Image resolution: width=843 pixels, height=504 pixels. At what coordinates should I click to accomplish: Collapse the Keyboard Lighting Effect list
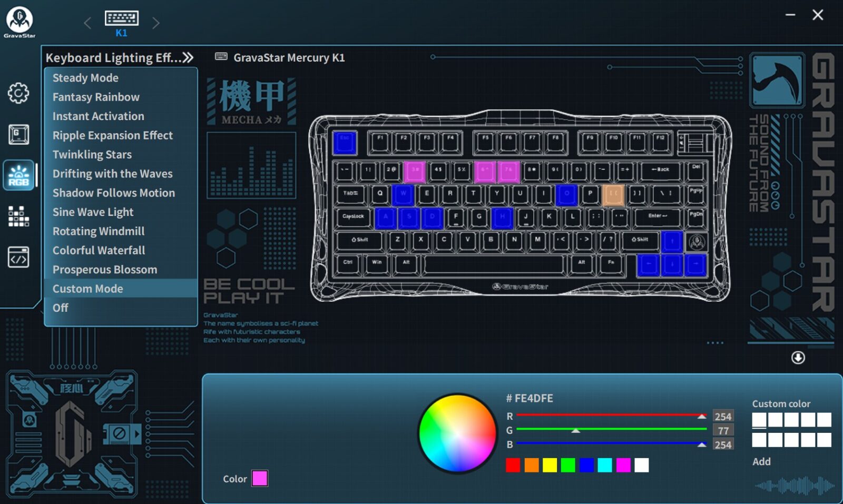click(x=188, y=57)
